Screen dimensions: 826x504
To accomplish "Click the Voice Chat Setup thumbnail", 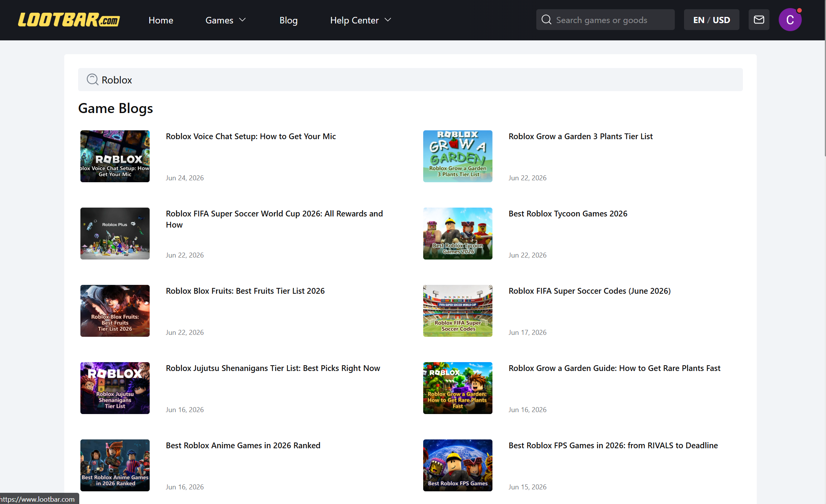I will (115, 156).
